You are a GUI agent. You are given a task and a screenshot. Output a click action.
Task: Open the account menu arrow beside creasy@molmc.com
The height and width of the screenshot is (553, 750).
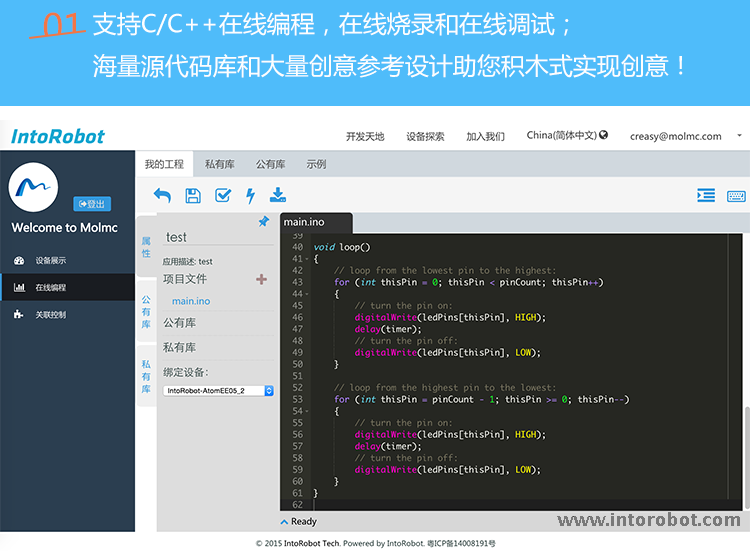739,135
